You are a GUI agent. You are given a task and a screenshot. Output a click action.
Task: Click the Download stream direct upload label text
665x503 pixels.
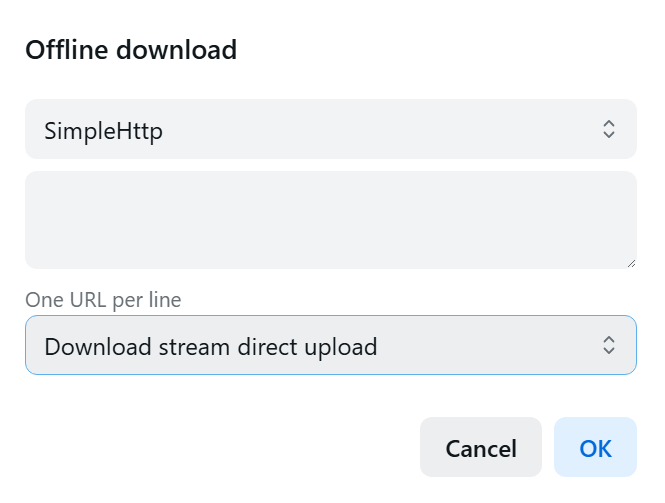(211, 347)
